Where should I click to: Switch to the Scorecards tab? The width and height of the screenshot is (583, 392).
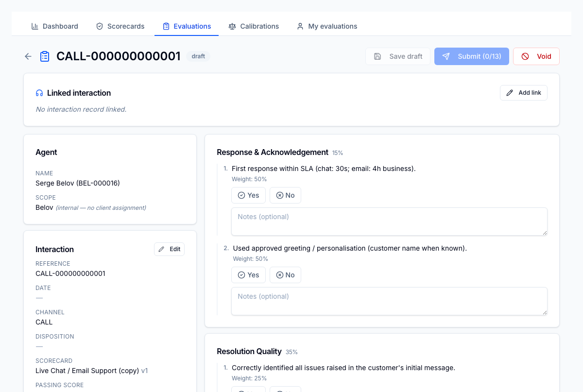[120, 26]
